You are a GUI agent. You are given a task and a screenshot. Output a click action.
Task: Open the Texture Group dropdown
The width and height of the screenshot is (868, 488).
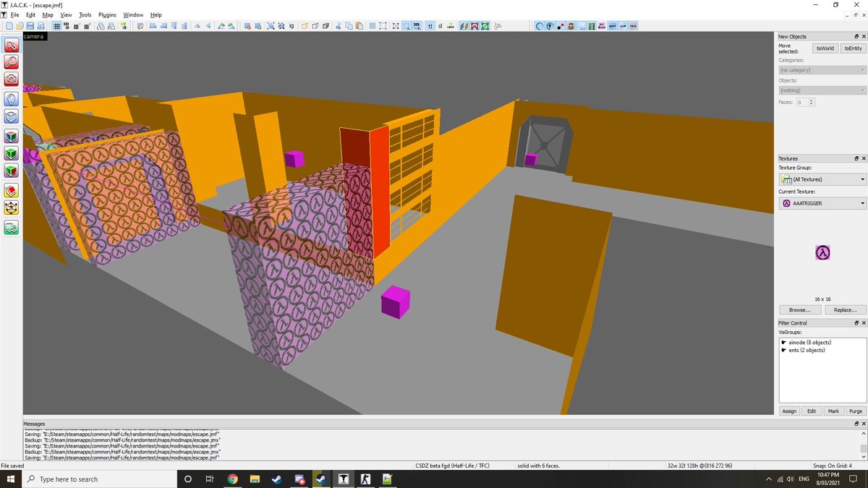[822, 179]
